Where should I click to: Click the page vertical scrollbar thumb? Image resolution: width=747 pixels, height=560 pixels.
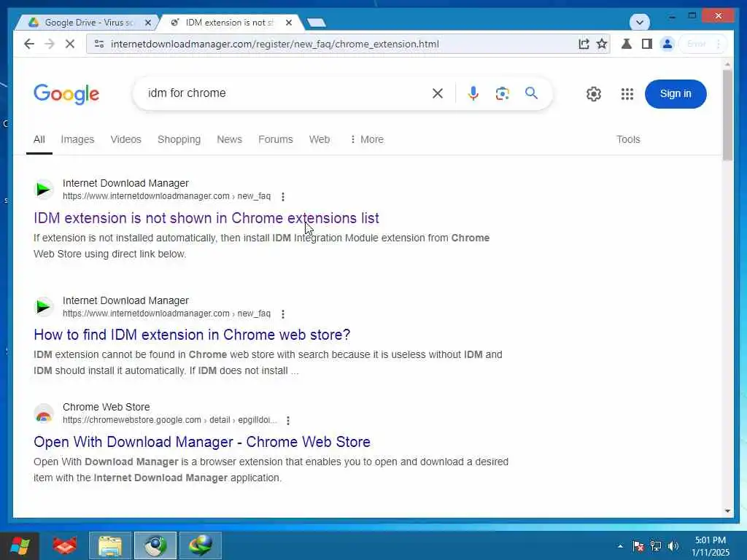click(727, 114)
